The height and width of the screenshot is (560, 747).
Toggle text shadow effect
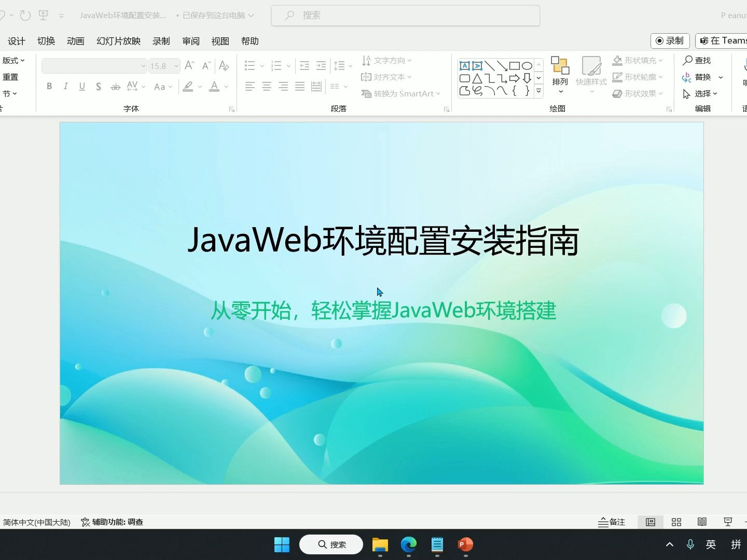click(x=99, y=87)
